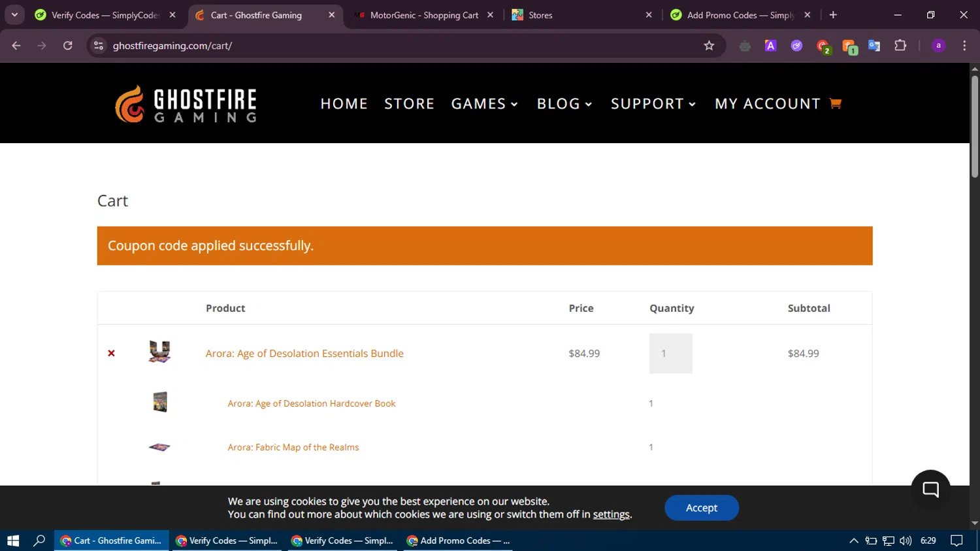Image resolution: width=980 pixels, height=551 pixels.
Task: Click the Ghostfire Gaming logo
Action: pyautogui.click(x=186, y=104)
